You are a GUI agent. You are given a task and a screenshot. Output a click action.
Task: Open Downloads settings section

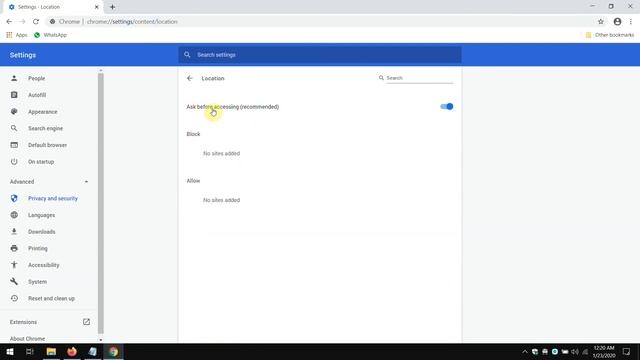tap(41, 232)
